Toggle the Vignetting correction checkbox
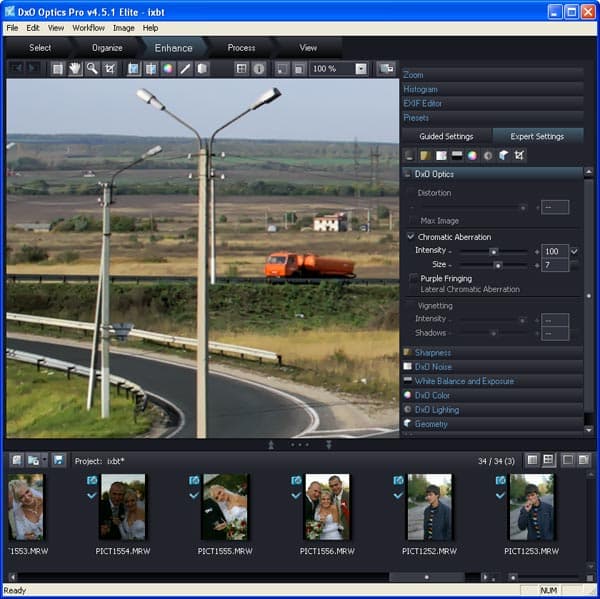The width and height of the screenshot is (600, 599). click(x=412, y=306)
